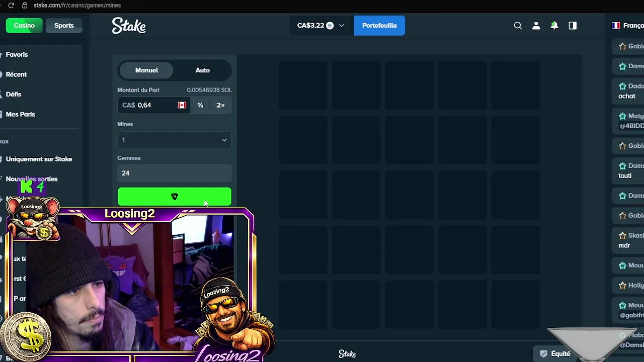644x362 pixels.
Task: Click the Gemmes field showing 24
Action: point(175,173)
